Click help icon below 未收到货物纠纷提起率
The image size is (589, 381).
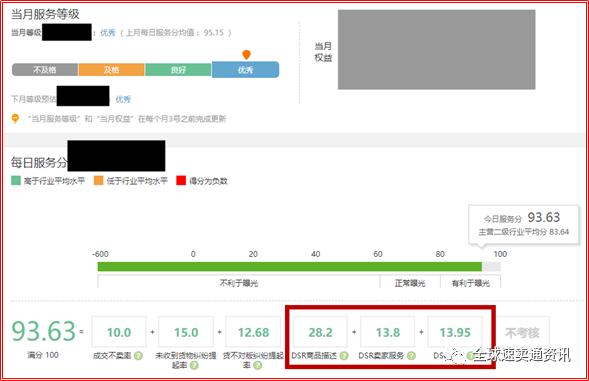point(194,365)
